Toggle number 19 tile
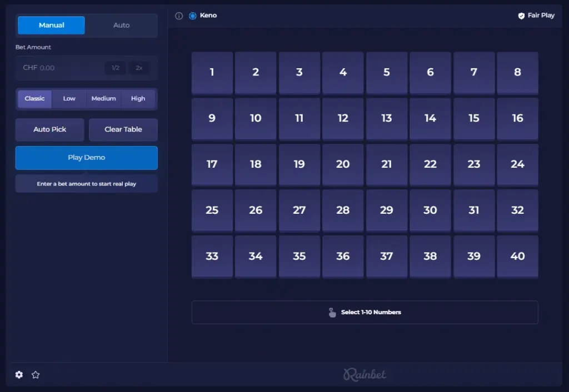Viewport: 569px width, 392px height. (300, 165)
